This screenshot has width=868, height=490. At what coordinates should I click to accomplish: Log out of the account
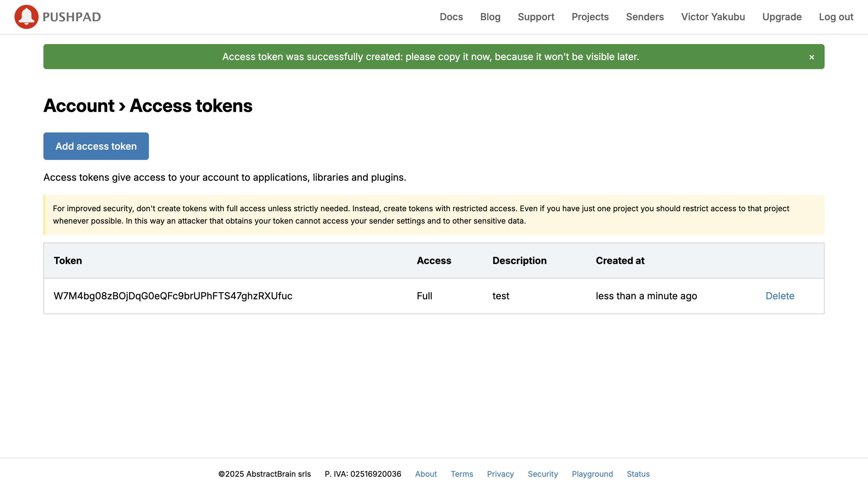836,17
